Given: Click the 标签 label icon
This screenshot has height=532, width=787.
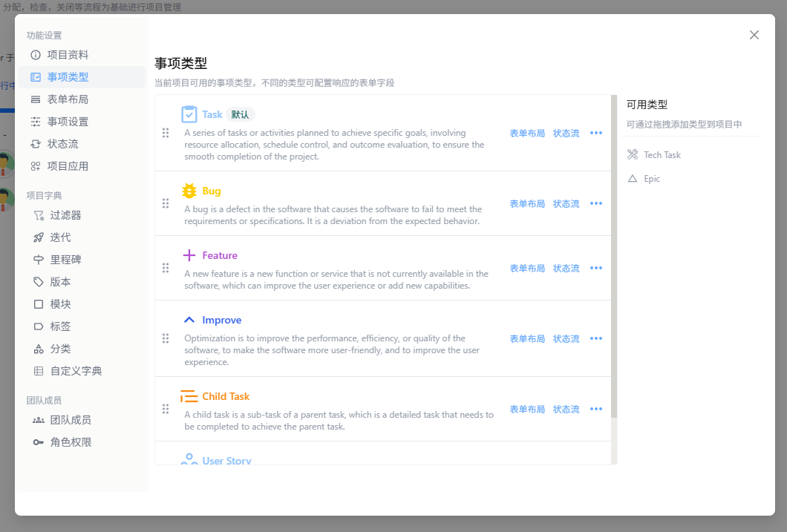Looking at the screenshot, I should click(39, 326).
